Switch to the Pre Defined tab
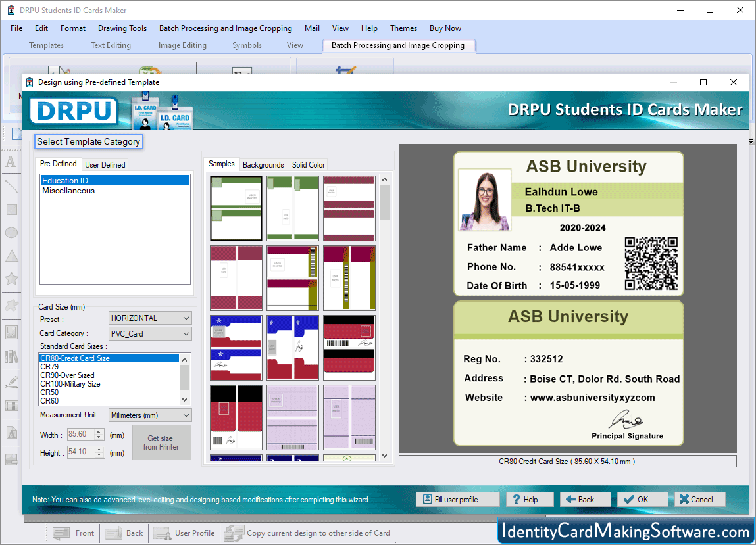Viewport: 756px width, 545px height. click(59, 164)
